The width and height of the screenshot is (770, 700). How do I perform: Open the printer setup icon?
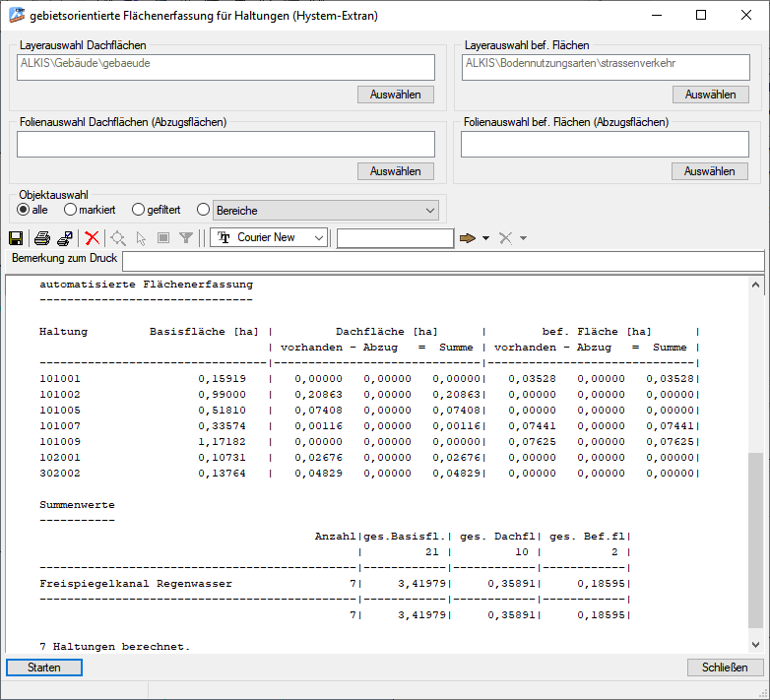(x=64, y=238)
